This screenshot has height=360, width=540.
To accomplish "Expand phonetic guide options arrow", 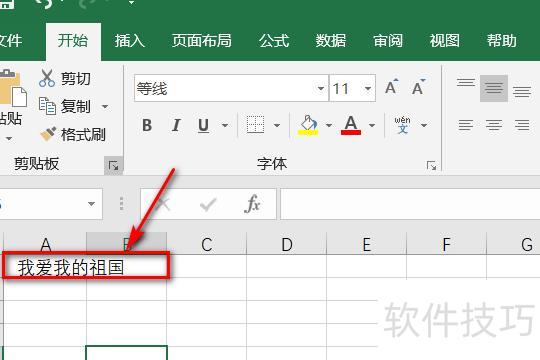I will (x=424, y=125).
